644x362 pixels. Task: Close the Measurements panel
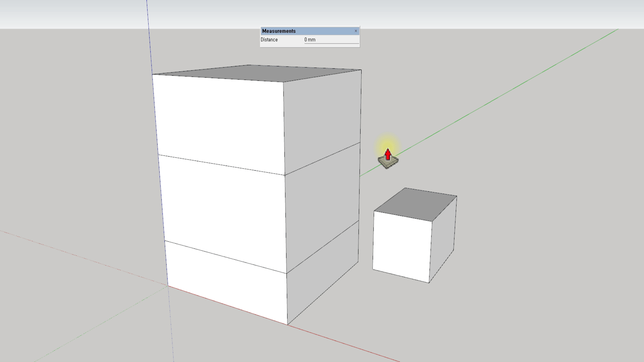(x=356, y=31)
